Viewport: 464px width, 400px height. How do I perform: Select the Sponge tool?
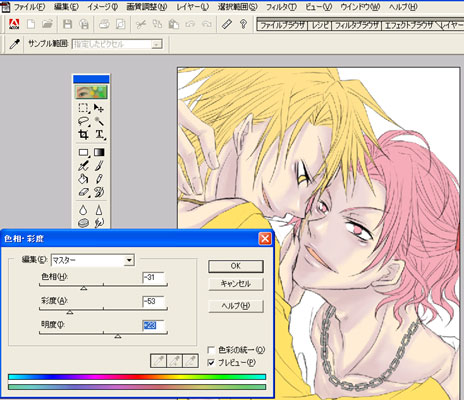83,223
